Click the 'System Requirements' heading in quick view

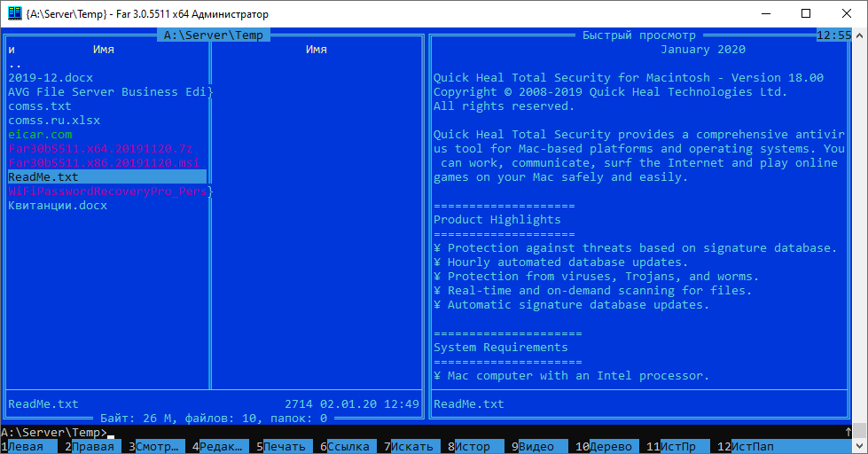(501, 347)
